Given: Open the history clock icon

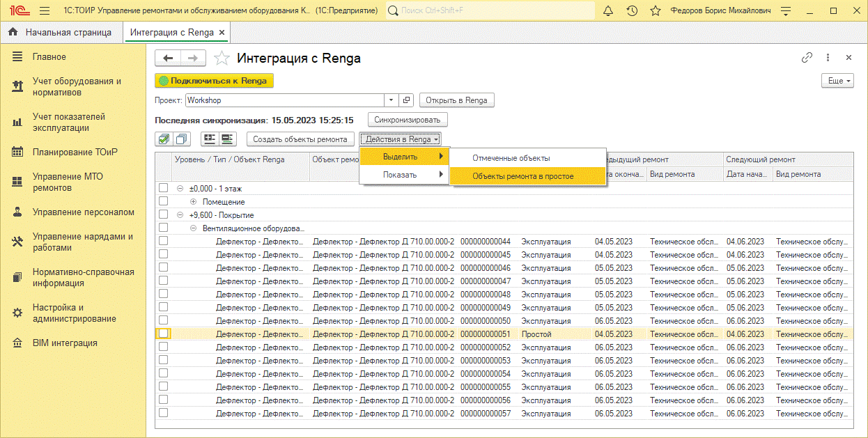Looking at the screenshot, I should [632, 11].
